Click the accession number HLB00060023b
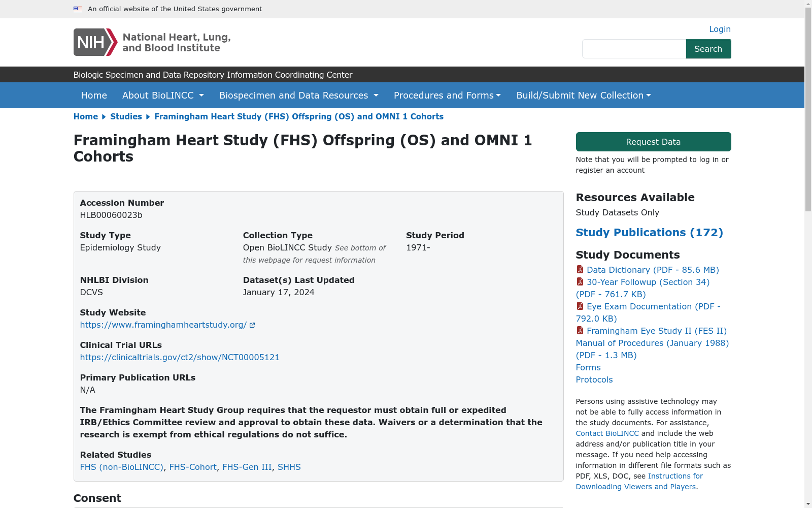Screen dimensions: 812x508 click(x=111, y=215)
